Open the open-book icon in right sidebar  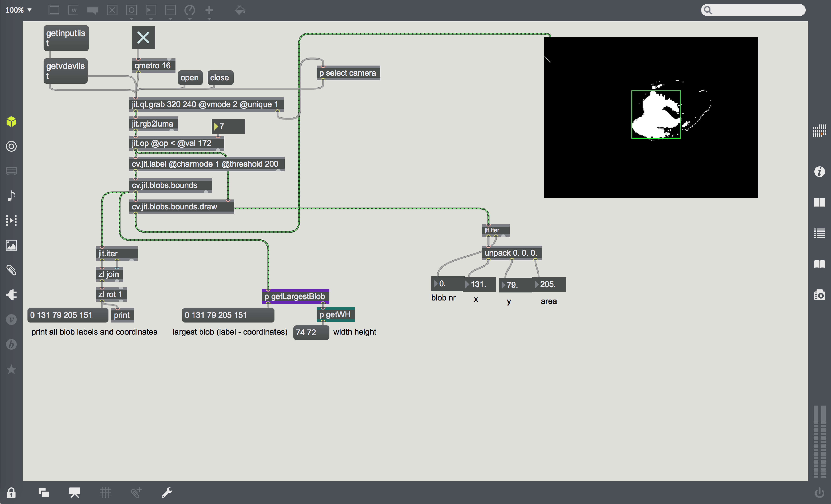tap(820, 264)
